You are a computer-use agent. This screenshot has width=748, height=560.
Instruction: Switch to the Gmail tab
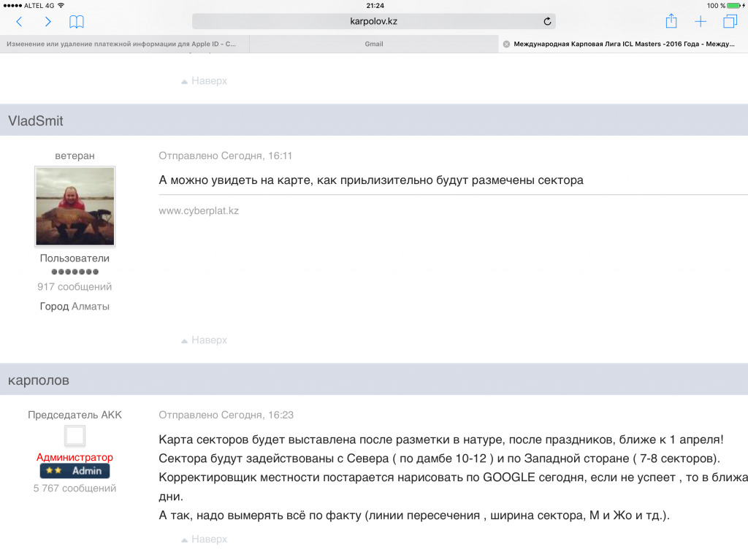point(374,45)
